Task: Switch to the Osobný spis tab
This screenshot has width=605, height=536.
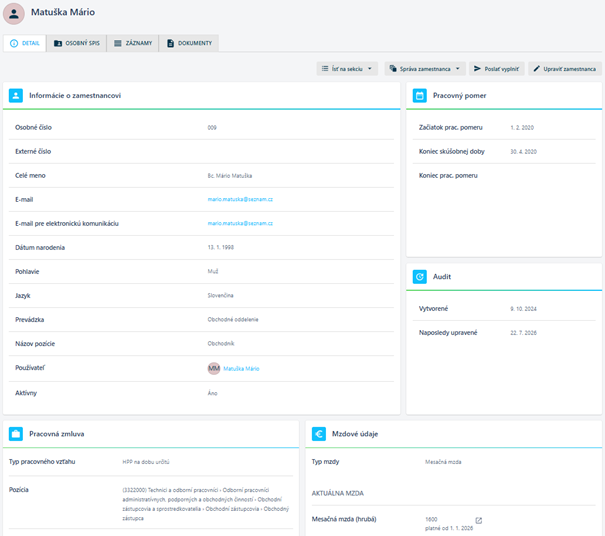Action: (x=76, y=43)
